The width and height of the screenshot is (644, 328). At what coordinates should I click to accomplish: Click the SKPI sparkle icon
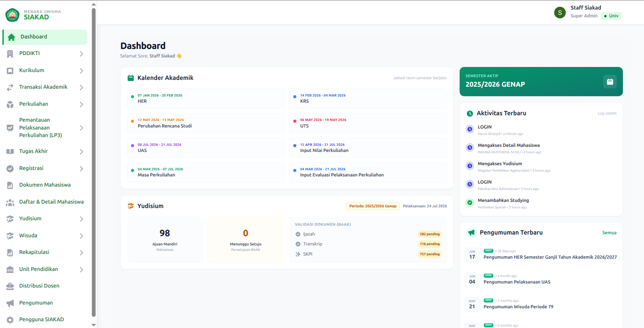[298, 254]
